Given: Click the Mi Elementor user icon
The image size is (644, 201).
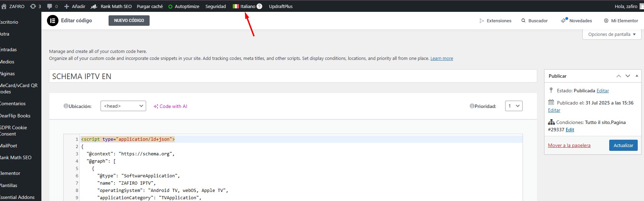Looking at the screenshot, I should (606, 21).
